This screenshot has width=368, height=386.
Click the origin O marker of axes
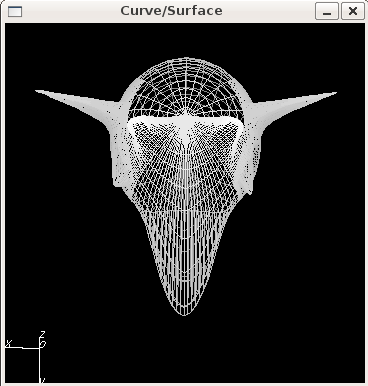point(42,344)
